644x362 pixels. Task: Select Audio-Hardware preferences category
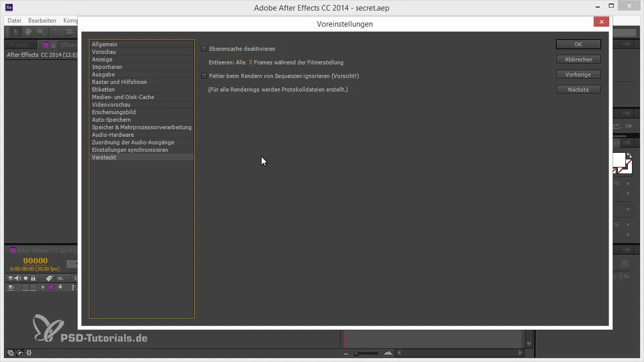point(142,135)
